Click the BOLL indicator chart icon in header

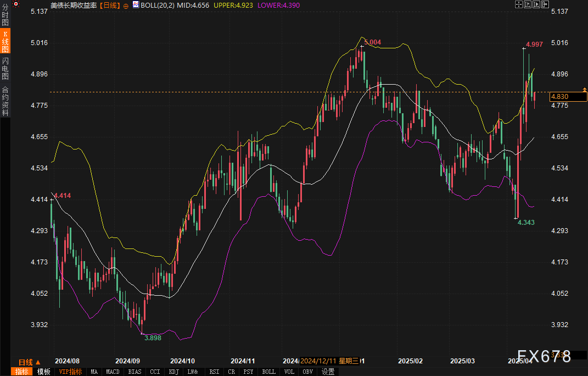tap(136, 4)
